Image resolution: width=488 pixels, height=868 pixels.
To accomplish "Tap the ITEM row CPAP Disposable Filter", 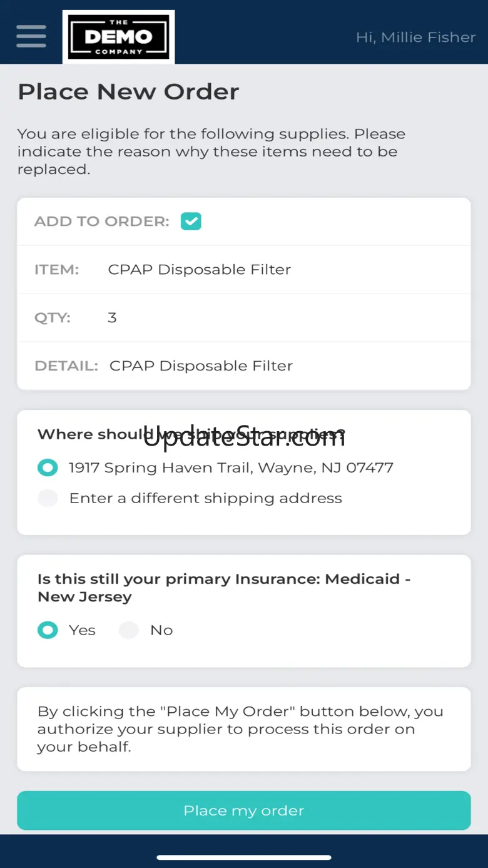I will (x=199, y=270).
